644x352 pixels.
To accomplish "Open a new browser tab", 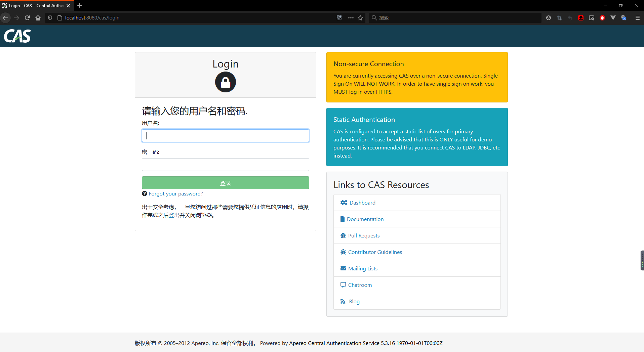I will [80, 5].
